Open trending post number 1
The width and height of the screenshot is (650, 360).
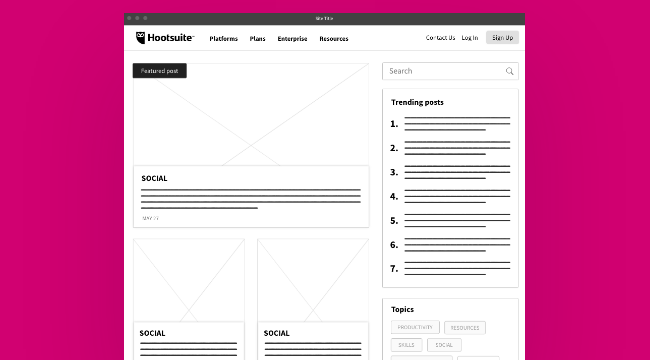pyautogui.click(x=450, y=124)
